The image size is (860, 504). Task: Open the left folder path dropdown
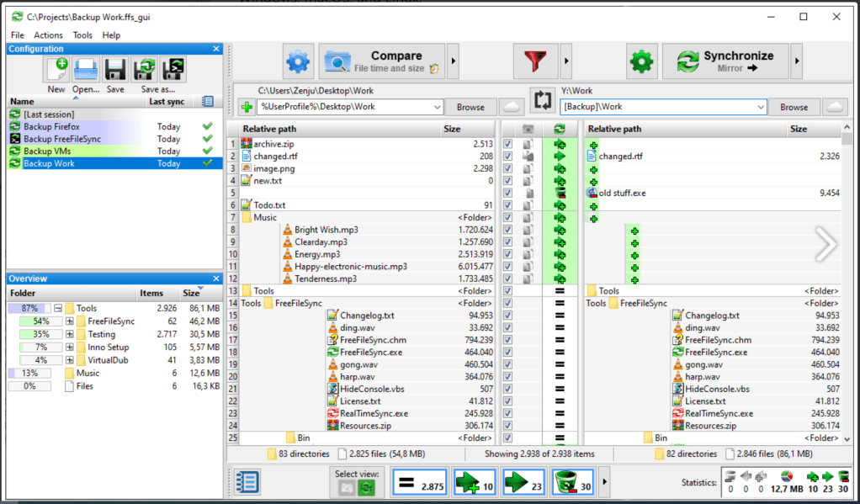coord(436,108)
